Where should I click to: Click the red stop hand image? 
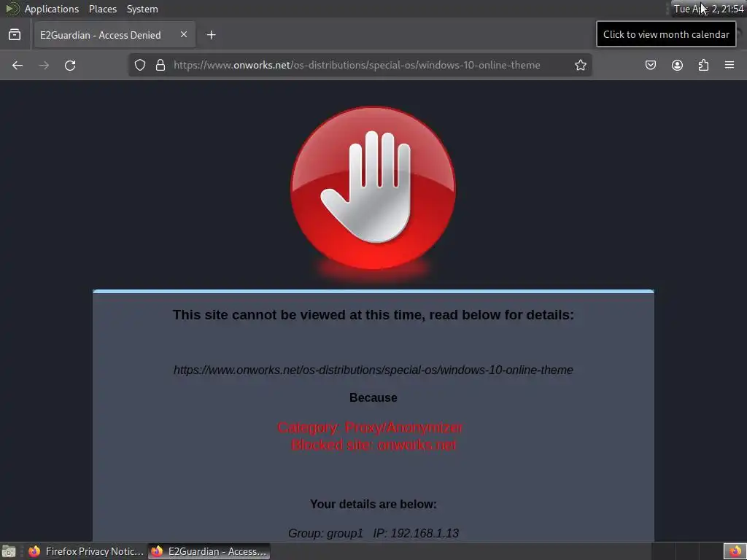[x=373, y=189]
